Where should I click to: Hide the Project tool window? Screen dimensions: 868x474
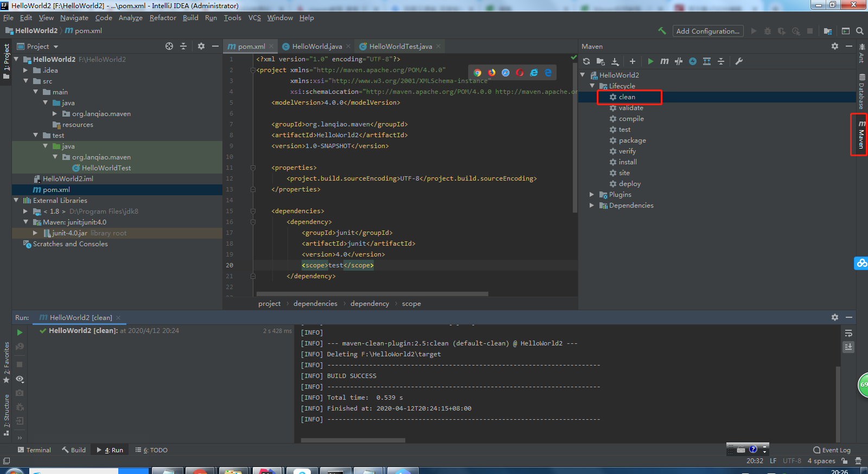[215, 46]
